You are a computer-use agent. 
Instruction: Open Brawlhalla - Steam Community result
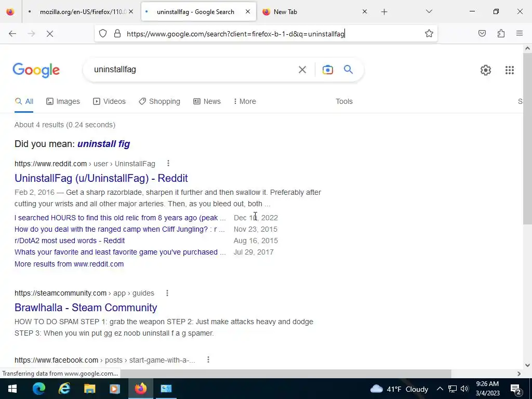pos(86,308)
